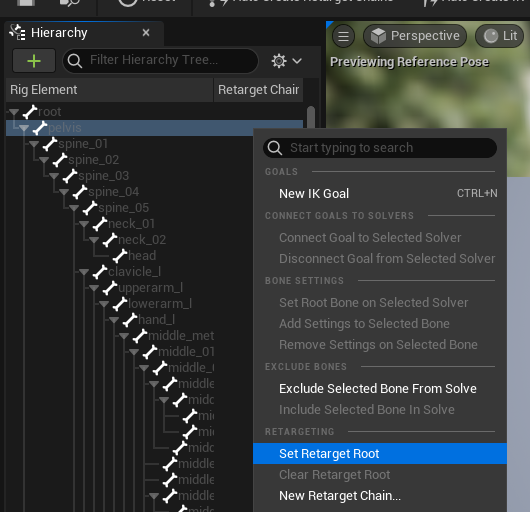Viewport: 530px width, 512px height.
Task: Select the spine_05 bone
Action: (123, 208)
